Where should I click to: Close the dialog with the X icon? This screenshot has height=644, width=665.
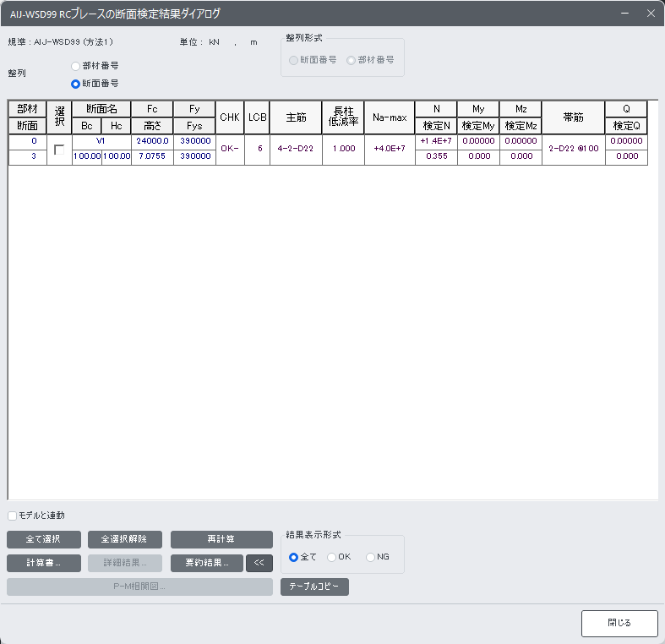point(651,14)
